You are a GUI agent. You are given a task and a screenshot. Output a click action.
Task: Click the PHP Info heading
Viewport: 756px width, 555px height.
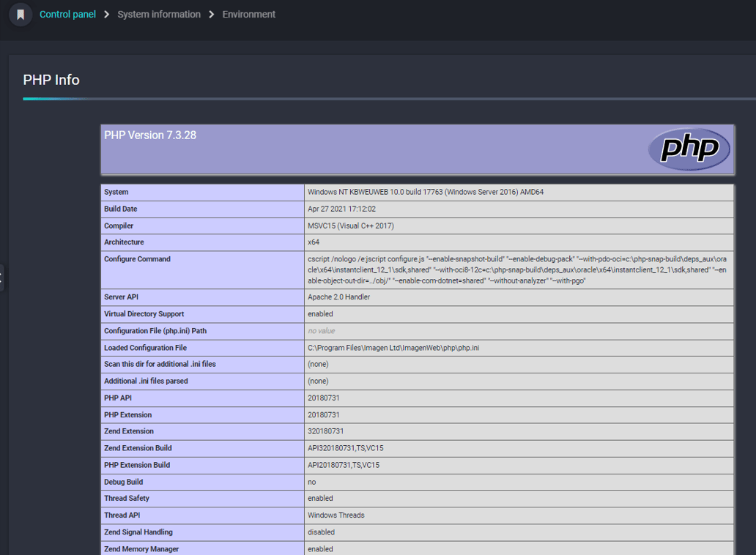pyautogui.click(x=51, y=80)
